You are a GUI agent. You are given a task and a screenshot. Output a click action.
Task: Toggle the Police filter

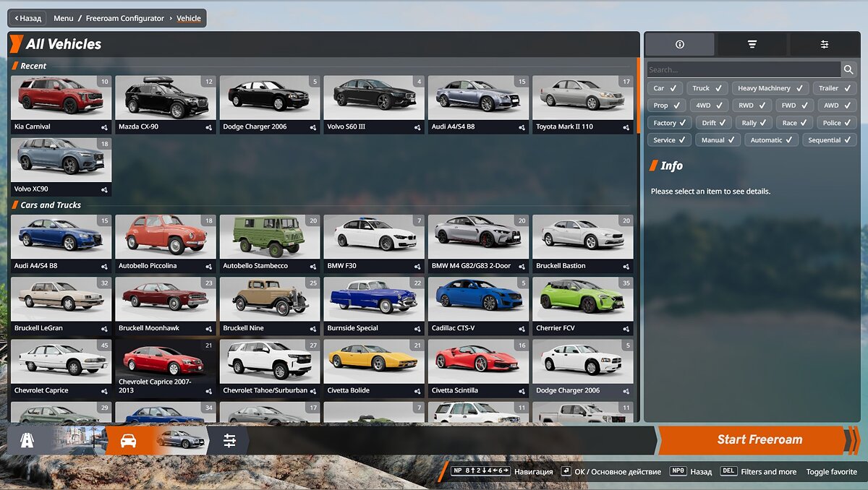(x=838, y=123)
